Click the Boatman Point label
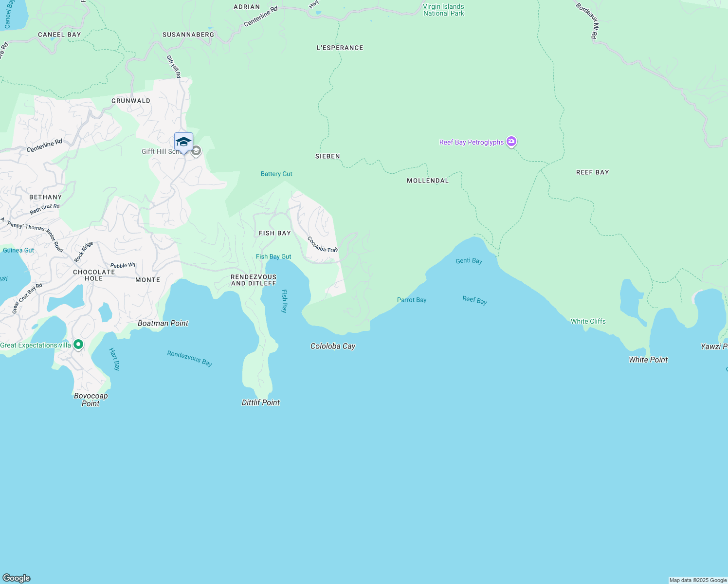This screenshot has width=728, height=584. 163,323
